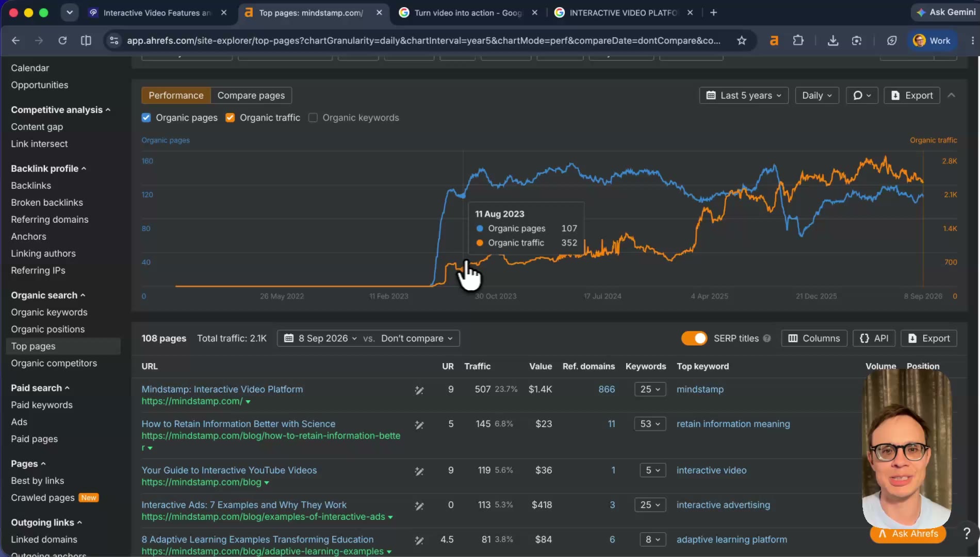Viewport: 980px width, 557px height.
Task: Uncheck the Organic traffic checkbox
Action: coord(230,118)
